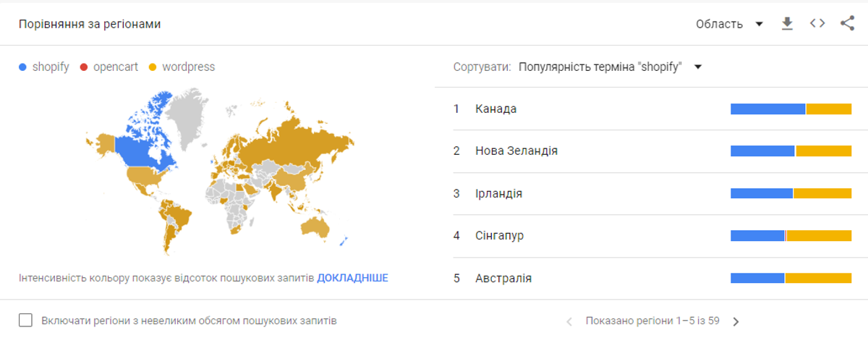Image resolution: width=868 pixels, height=338 pixels.
Task: Click Brazil on the world map
Action: click(177, 216)
